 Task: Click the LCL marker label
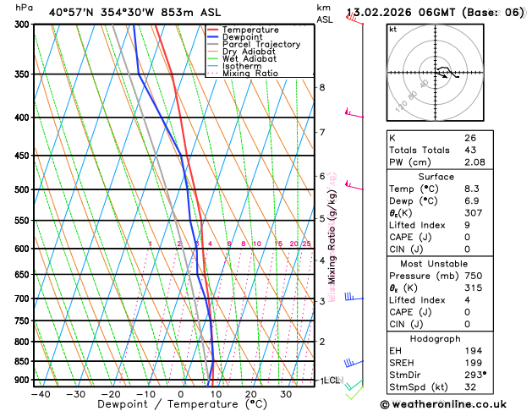click(x=333, y=381)
